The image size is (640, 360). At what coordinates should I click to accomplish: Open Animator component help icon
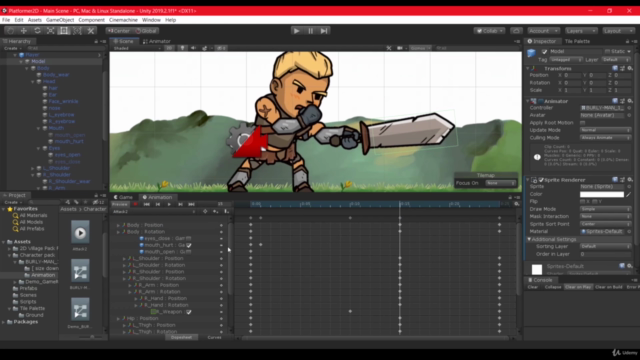[x=615, y=101]
